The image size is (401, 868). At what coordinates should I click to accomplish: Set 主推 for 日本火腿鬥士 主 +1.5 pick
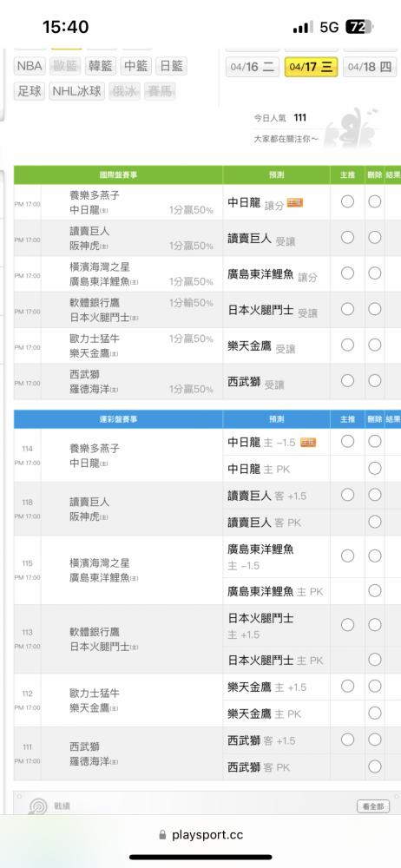pos(347,625)
